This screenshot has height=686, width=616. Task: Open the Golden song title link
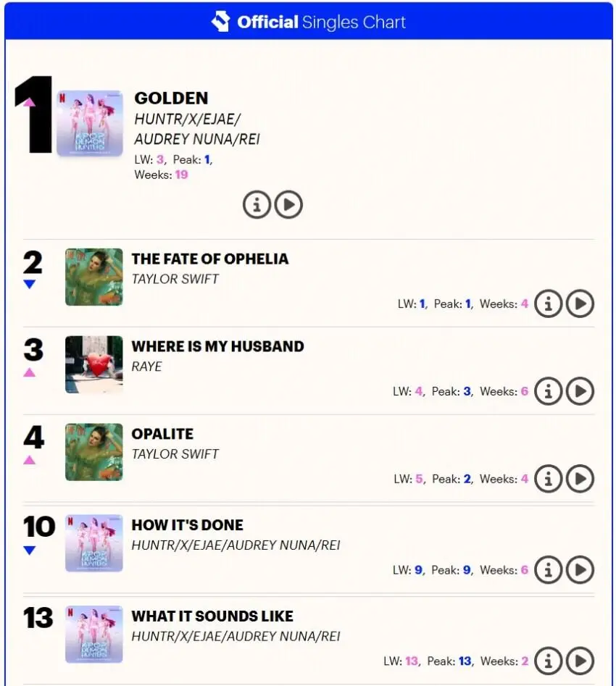click(x=171, y=99)
